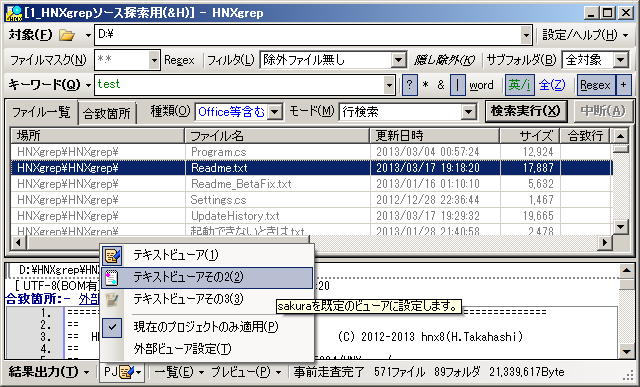
Task: Toggle the ? wildcard button
Action: pyautogui.click(x=409, y=85)
